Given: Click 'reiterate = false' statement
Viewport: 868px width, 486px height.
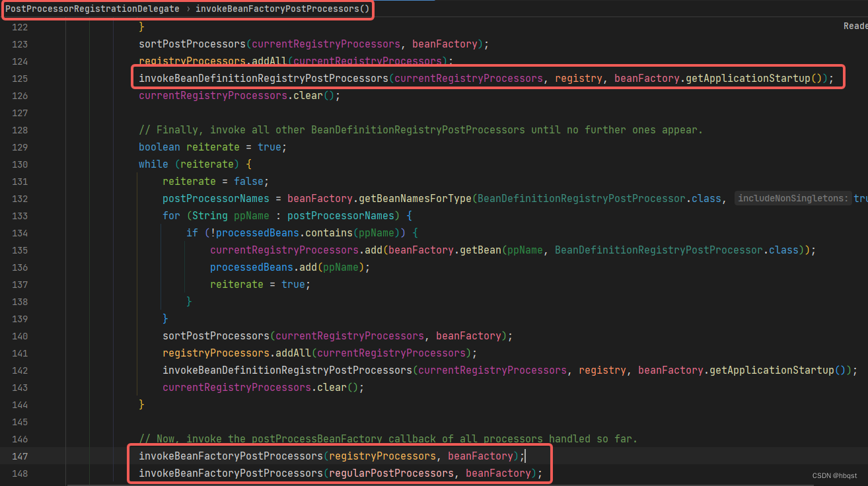Looking at the screenshot, I should point(216,182).
